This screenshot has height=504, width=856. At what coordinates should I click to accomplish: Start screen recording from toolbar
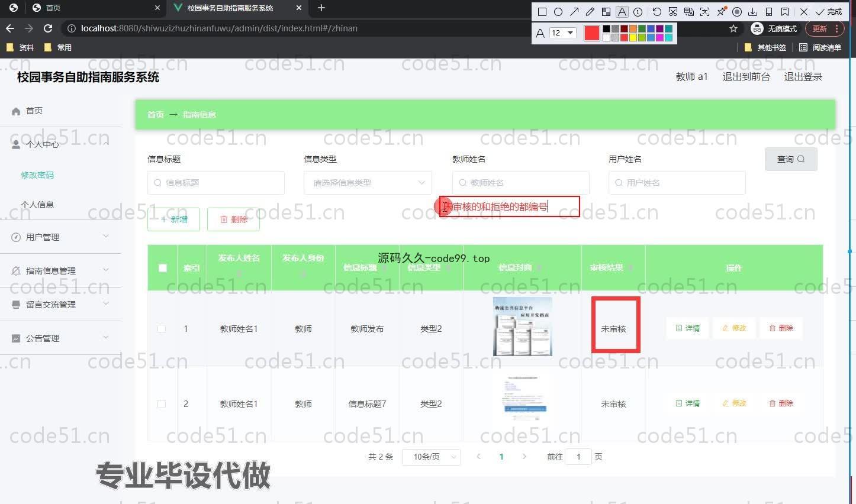[737, 11]
